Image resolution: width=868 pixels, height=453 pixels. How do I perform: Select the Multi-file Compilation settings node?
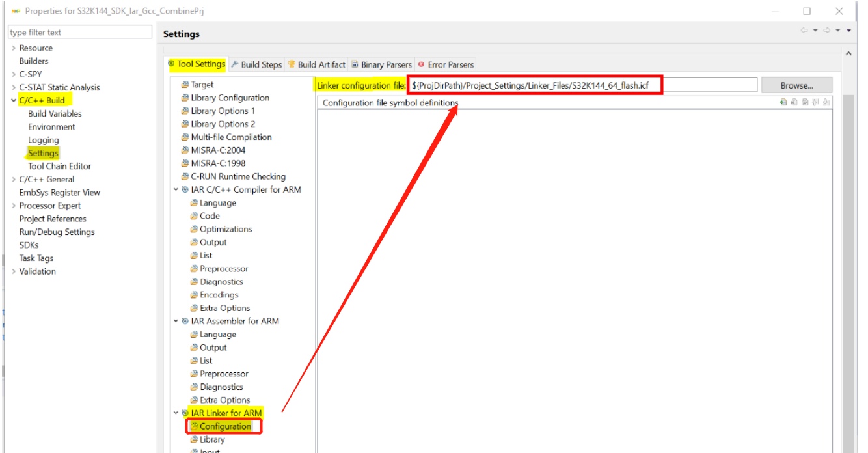coord(230,137)
